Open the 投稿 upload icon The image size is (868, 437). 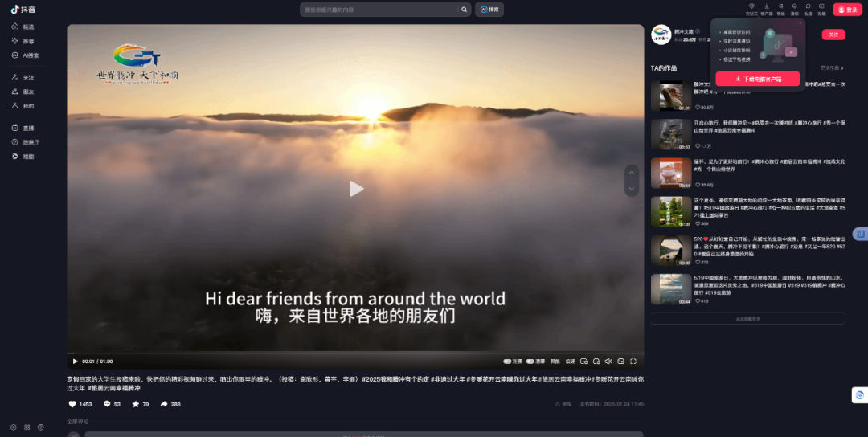821,9
